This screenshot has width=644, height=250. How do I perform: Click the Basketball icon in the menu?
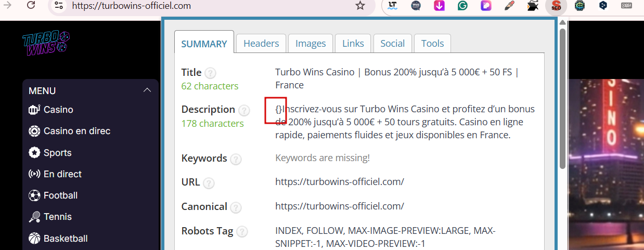(x=34, y=239)
